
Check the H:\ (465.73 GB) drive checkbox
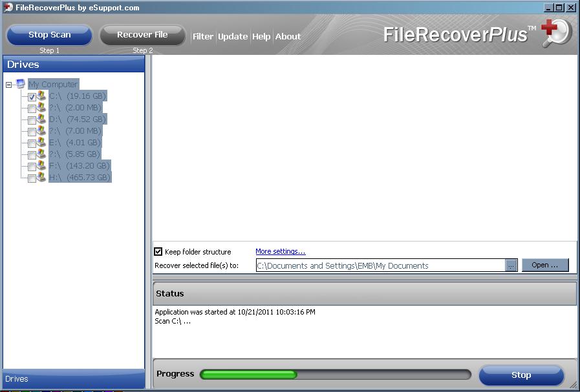(x=32, y=178)
